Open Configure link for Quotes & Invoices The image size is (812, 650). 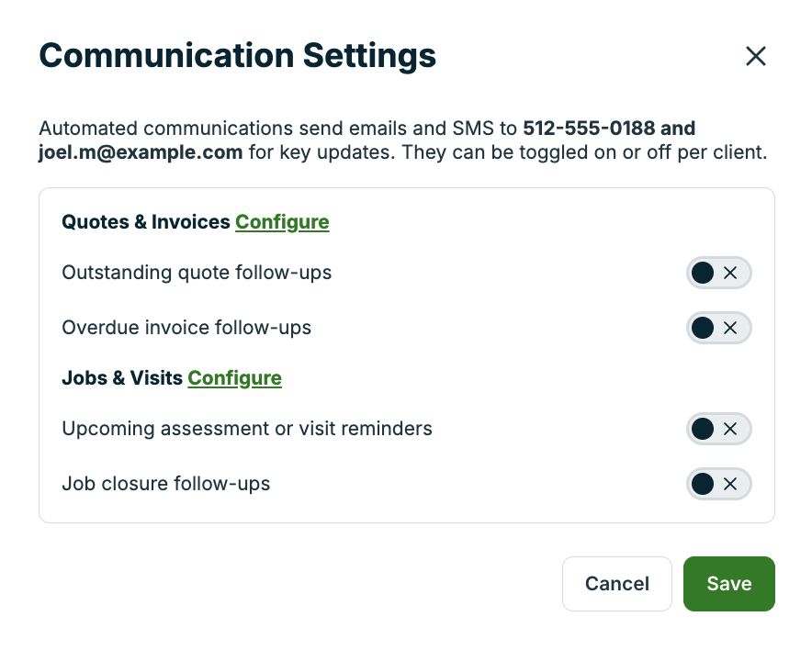tap(282, 222)
